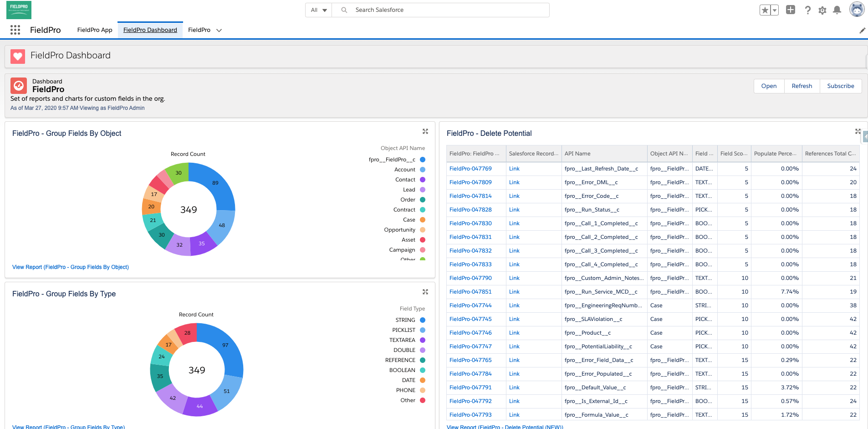This screenshot has height=429, width=868.
Task: Click the Subscribe button
Action: (x=841, y=86)
